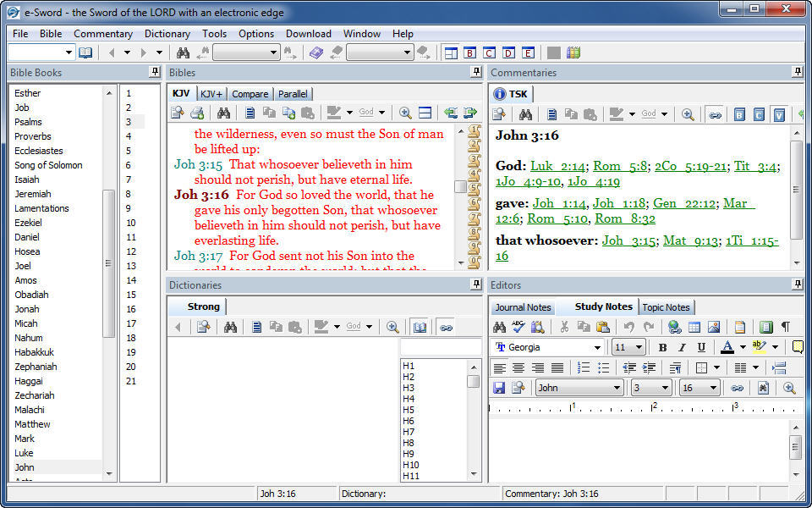
Task: Click the print icon in Bibles toolbar
Action: point(197,113)
